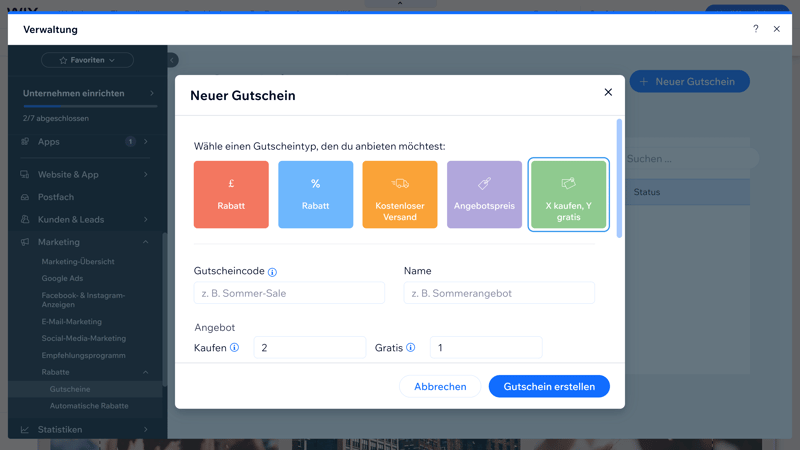Screen dimensions: 800x450
Task: Click the dialog's vertical scrollbar
Action: [619, 180]
